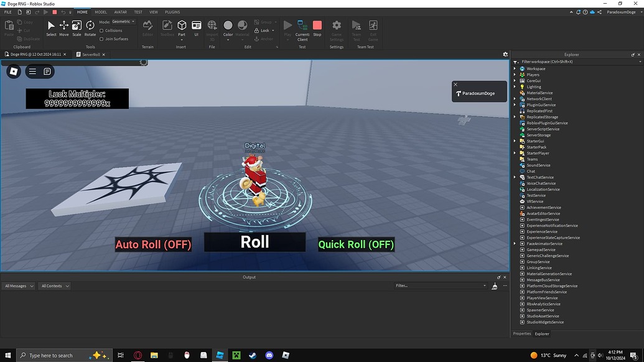Switch to the MODEL ribbon tab
Image resolution: width=644 pixels, height=362 pixels.
(x=101, y=11)
